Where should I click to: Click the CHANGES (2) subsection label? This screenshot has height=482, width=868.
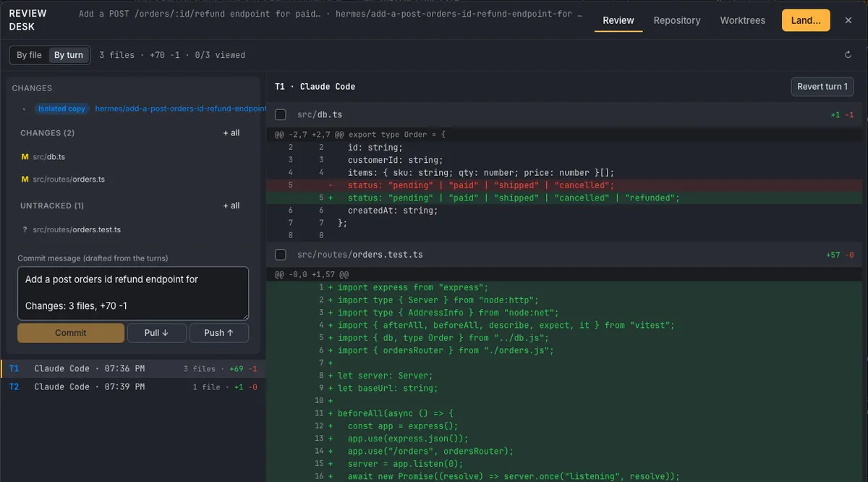tap(47, 133)
